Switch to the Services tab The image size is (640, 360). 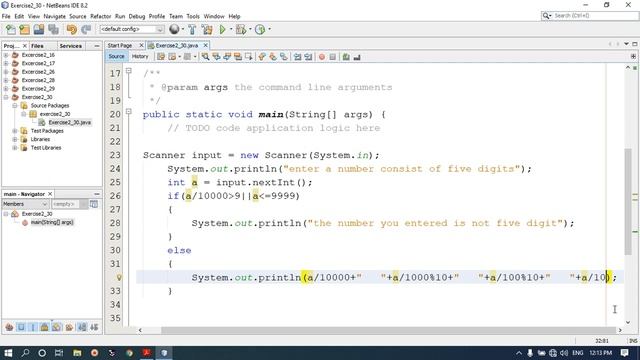(70, 46)
